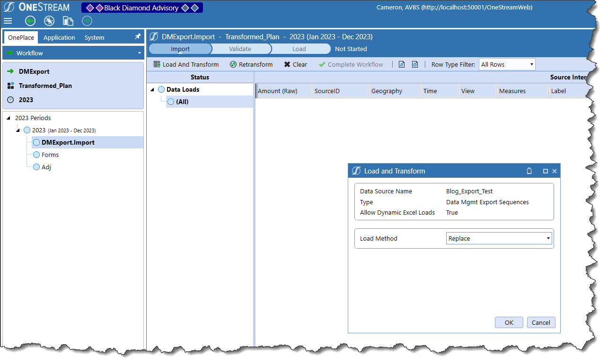Click the OneStream logo in the header

coord(37,8)
